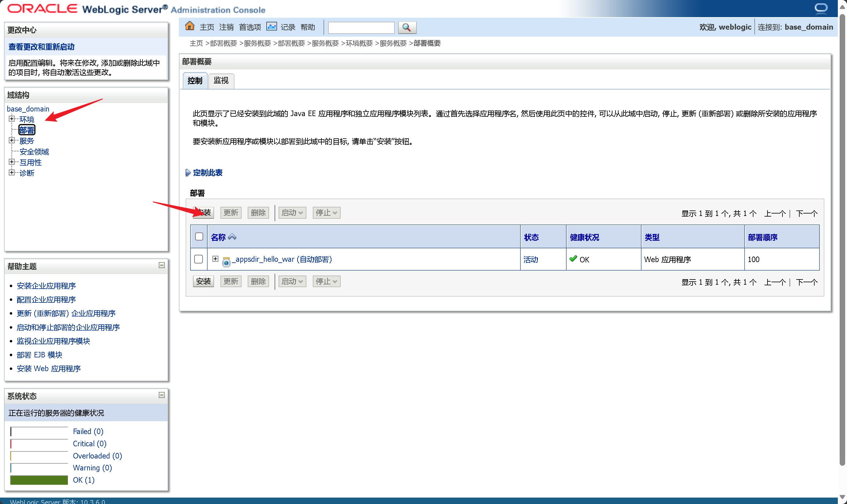Click the record image icon

click(271, 26)
